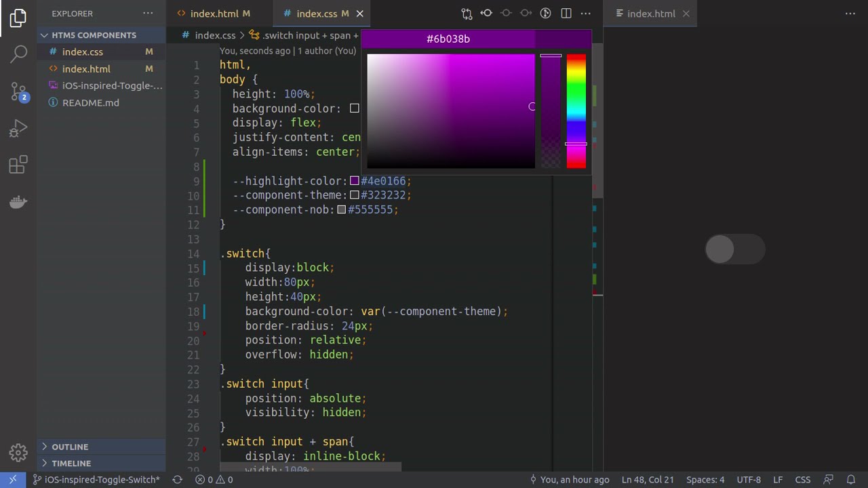The image size is (868, 488).
Task: Open the Extensions view
Action: point(18,165)
